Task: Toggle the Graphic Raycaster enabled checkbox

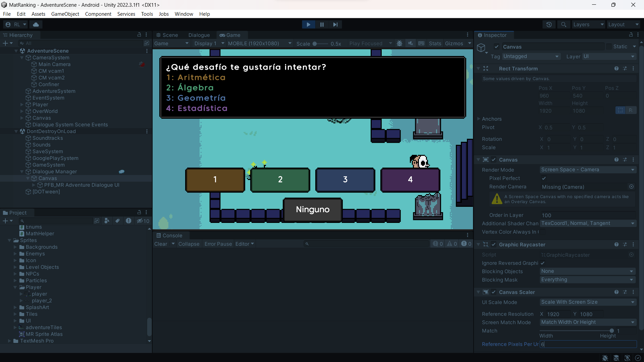Action: pos(494,245)
